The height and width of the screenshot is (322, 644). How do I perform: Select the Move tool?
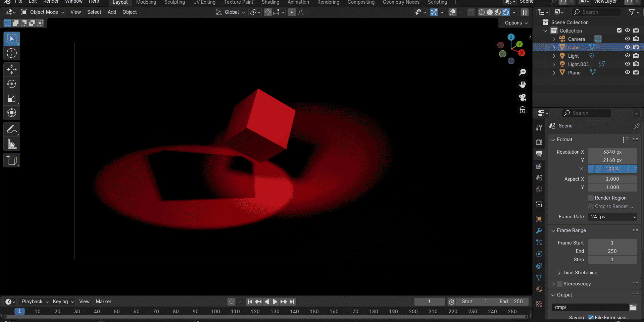coord(12,69)
